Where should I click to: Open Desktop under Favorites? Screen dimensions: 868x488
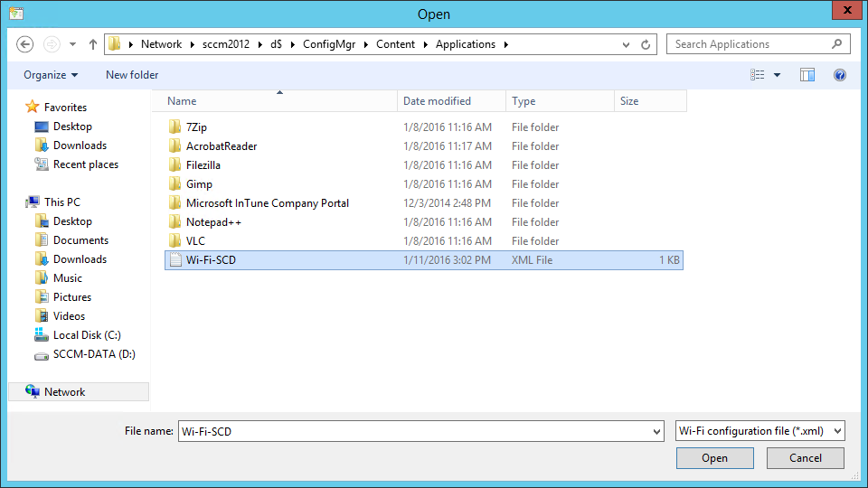(x=72, y=127)
